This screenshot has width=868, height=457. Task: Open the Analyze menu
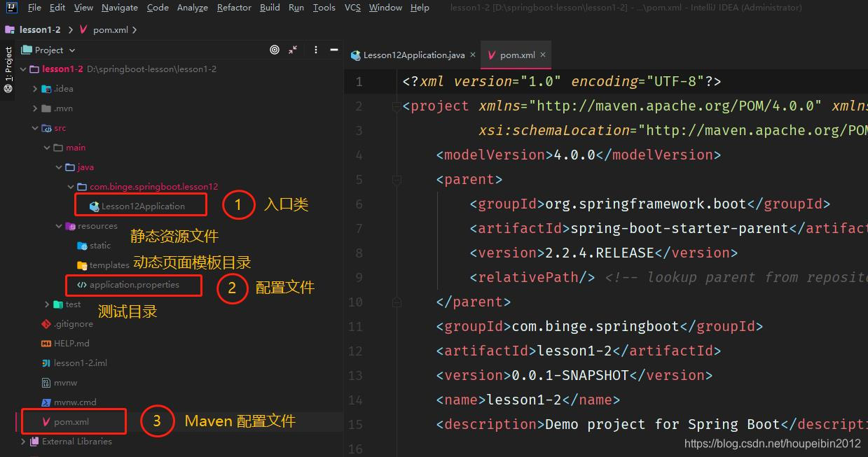[x=192, y=8]
